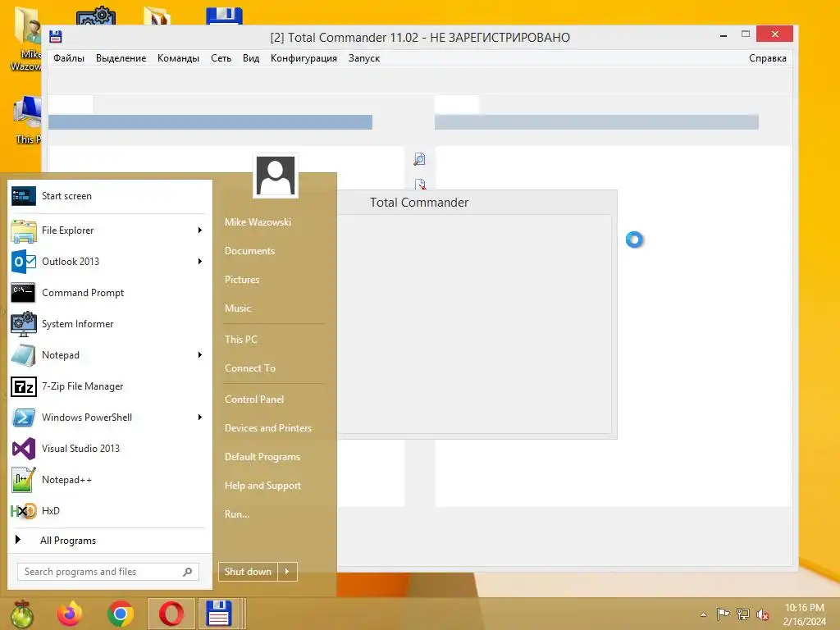Expand Windows PowerShell jump list arrow
840x630 pixels.
200,418
